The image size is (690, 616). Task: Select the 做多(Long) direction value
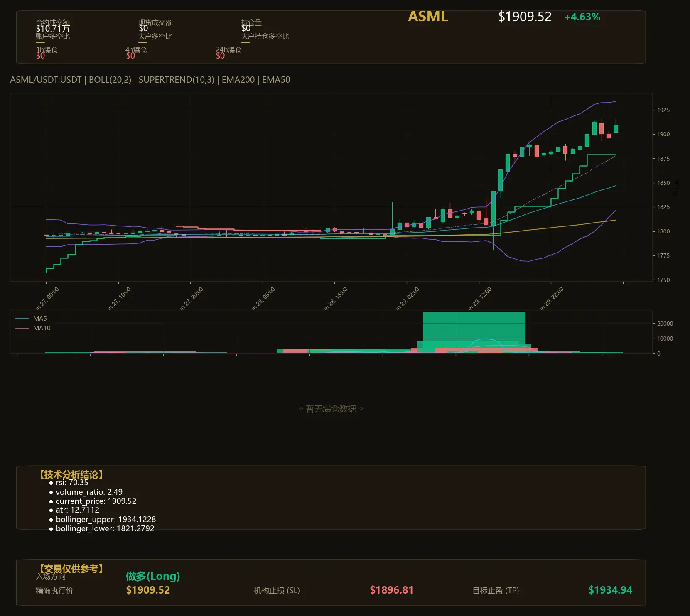[153, 576]
